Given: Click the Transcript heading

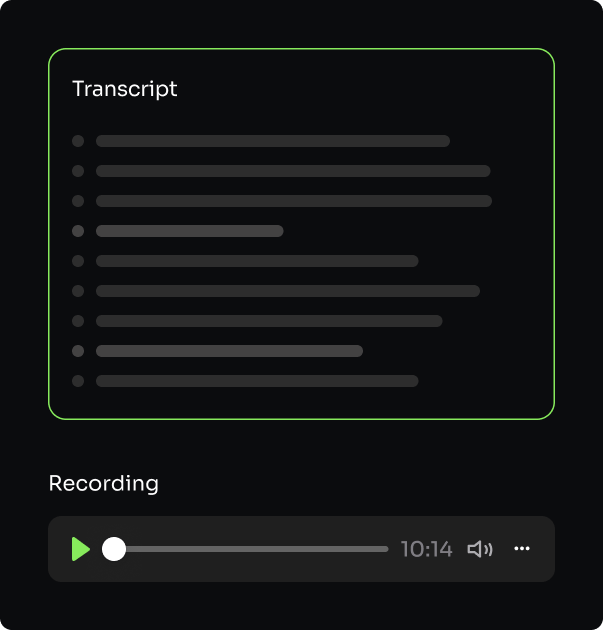Looking at the screenshot, I should click(x=125, y=89).
